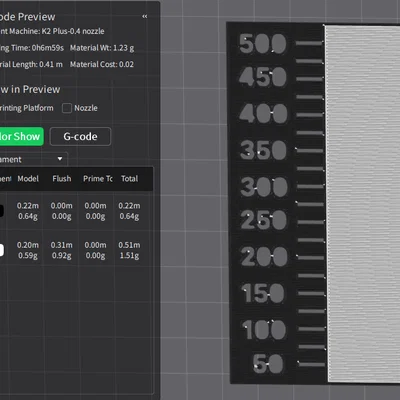Click the 250 label on the model

(263, 220)
